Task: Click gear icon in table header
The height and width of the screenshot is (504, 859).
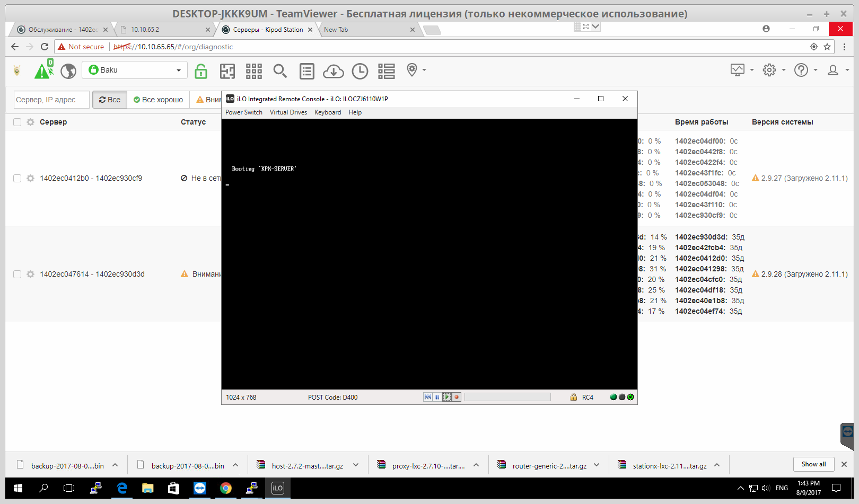Action: tap(31, 122)
